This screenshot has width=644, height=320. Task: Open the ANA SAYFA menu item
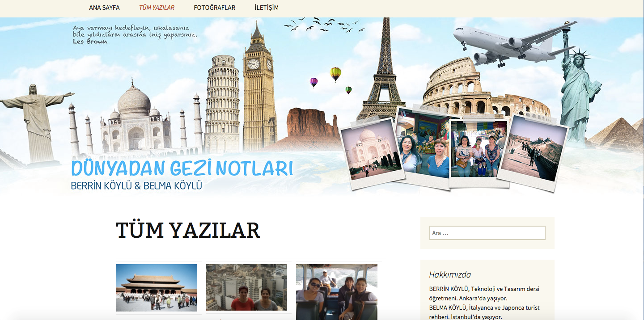(104, 8)
